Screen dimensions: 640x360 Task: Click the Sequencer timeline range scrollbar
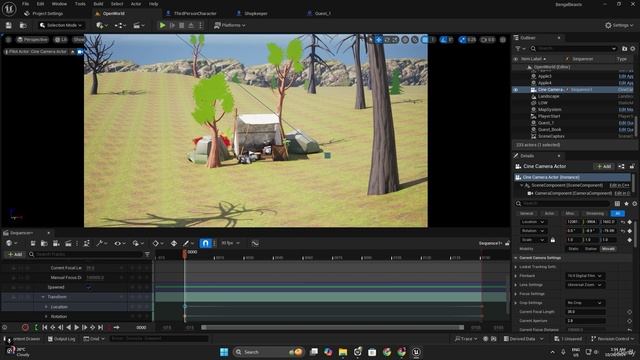point(332,327)
